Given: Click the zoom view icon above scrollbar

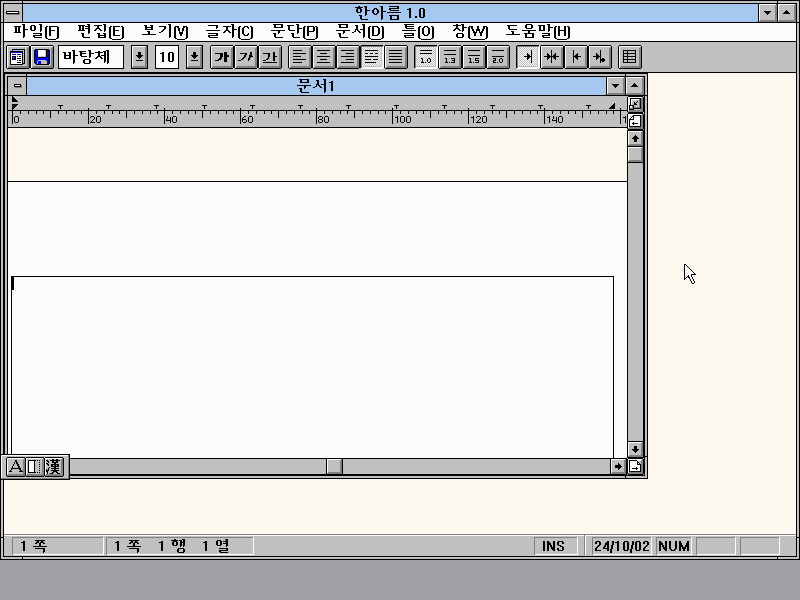Looking at the screenshot, I should pos(635,104).
